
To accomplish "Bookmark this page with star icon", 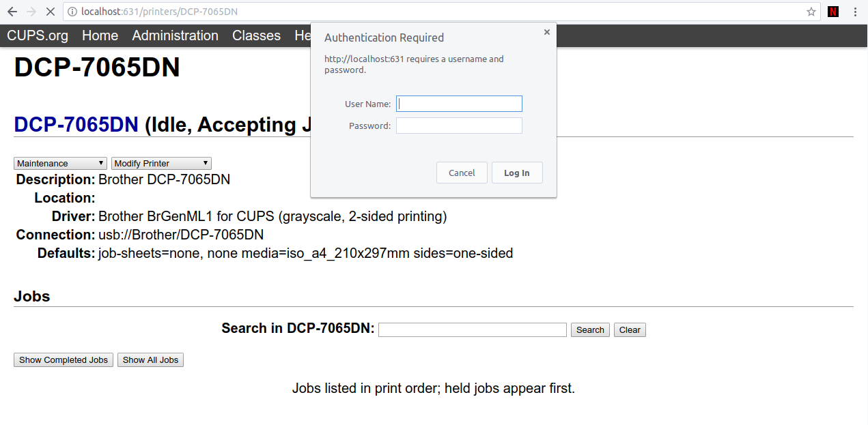I will (x=811, y=12).
